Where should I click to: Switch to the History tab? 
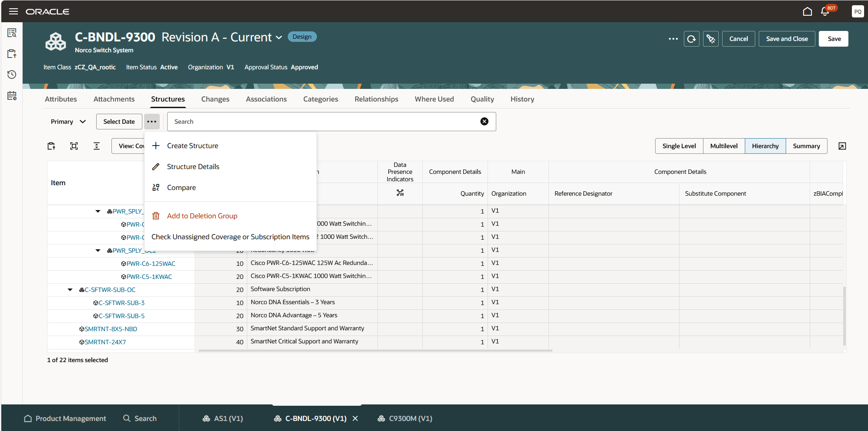point(522,99)
